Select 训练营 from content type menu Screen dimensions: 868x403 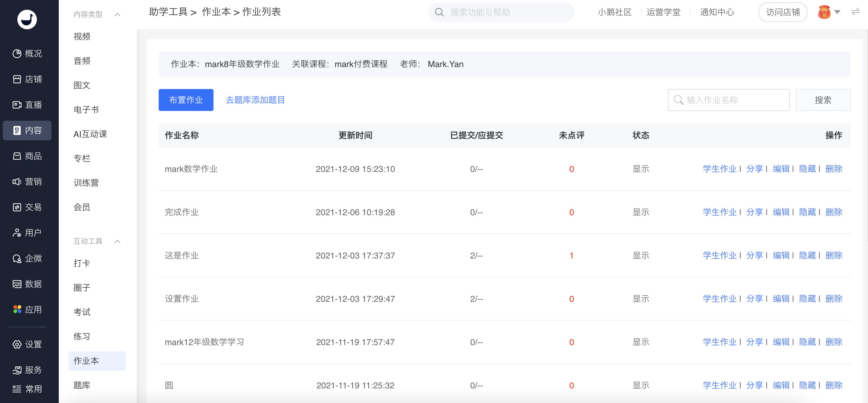pyautogui.click(x=86, y=183)
